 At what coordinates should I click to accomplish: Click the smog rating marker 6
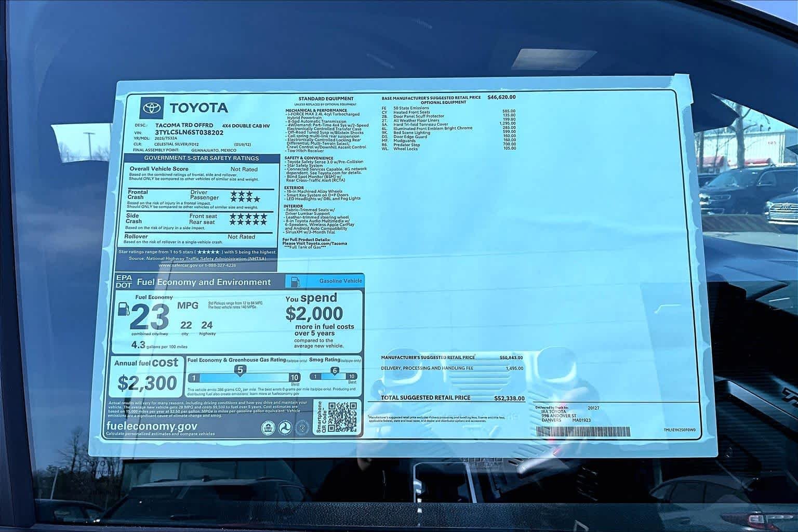[x=335, y=370]
